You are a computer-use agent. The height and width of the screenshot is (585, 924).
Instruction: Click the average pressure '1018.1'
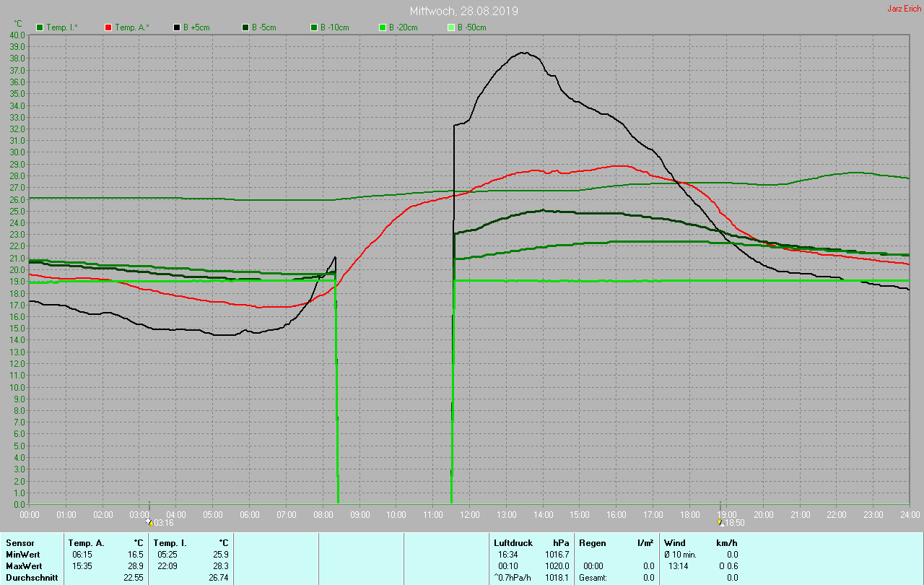pos(557,577)
